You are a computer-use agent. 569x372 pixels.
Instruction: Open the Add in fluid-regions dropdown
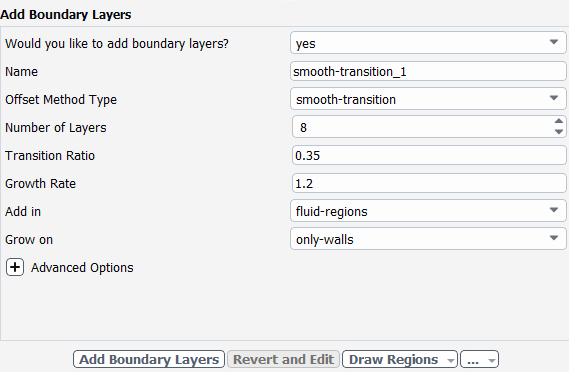coord(428,211)
